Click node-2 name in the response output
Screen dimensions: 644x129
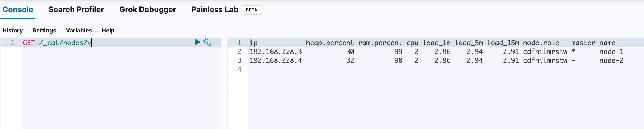(x=611, y=60)
